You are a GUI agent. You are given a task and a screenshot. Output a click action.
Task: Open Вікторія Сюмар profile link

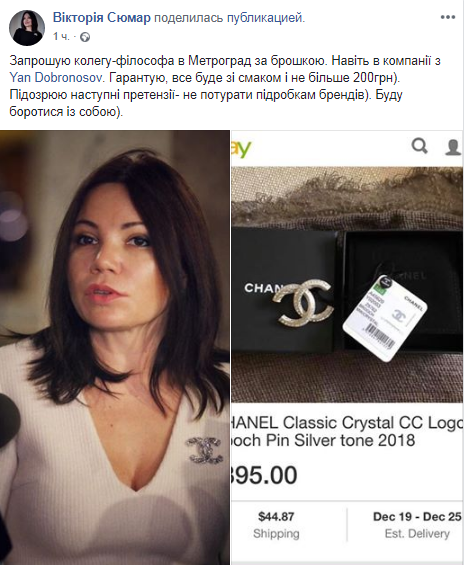[x=102, y=17]
